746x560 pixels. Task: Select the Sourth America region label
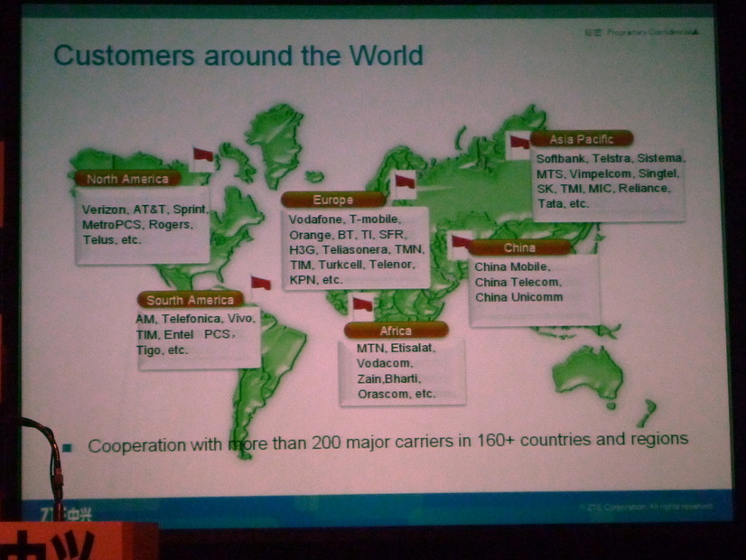point(191,300)
